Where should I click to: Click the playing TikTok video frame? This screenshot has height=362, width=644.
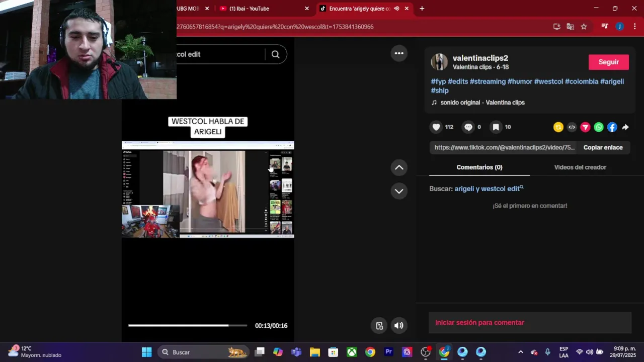tap(208, 189)
